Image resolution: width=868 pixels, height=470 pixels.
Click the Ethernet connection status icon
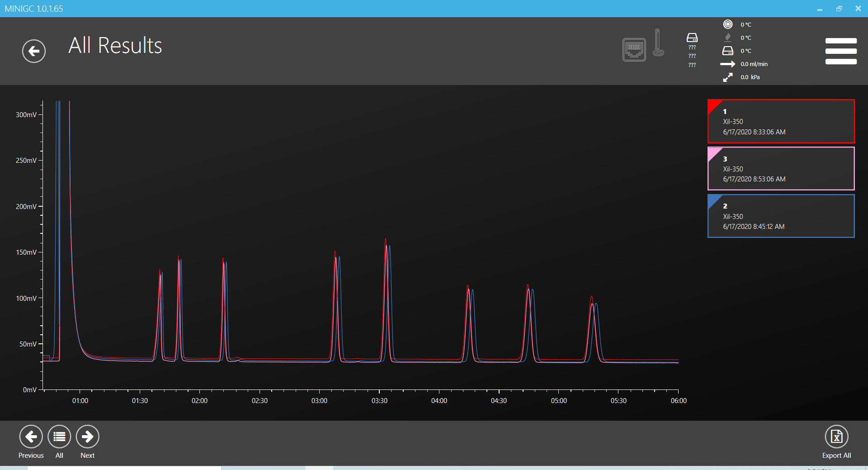pos(634,49)
